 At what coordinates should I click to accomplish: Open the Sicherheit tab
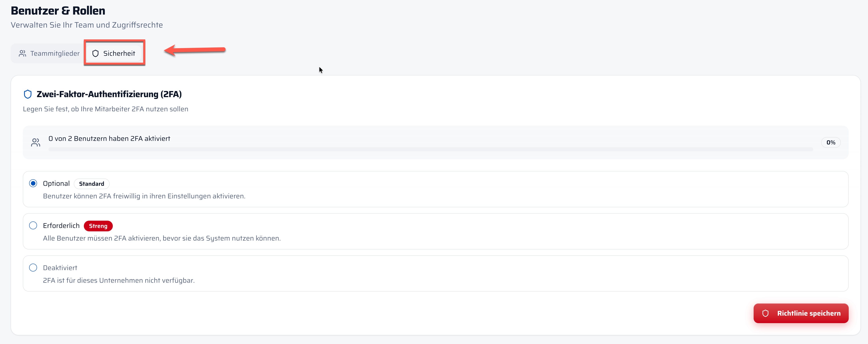tap(114, 53)
